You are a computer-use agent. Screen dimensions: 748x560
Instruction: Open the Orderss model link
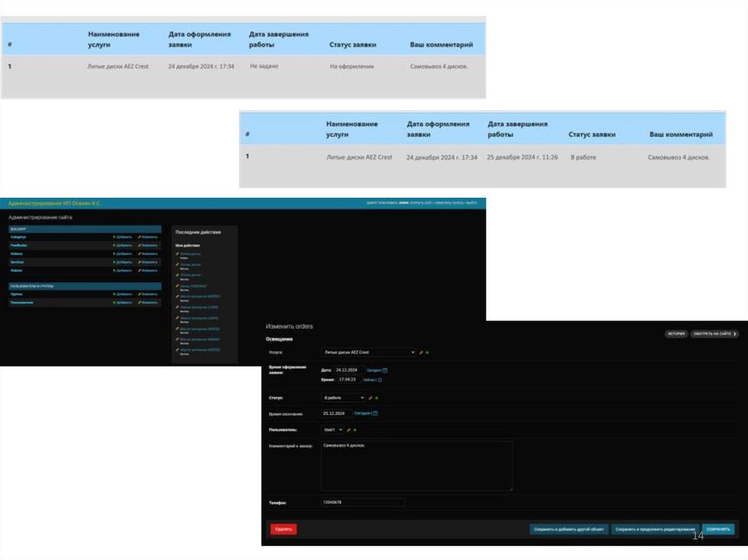(17, 254)
